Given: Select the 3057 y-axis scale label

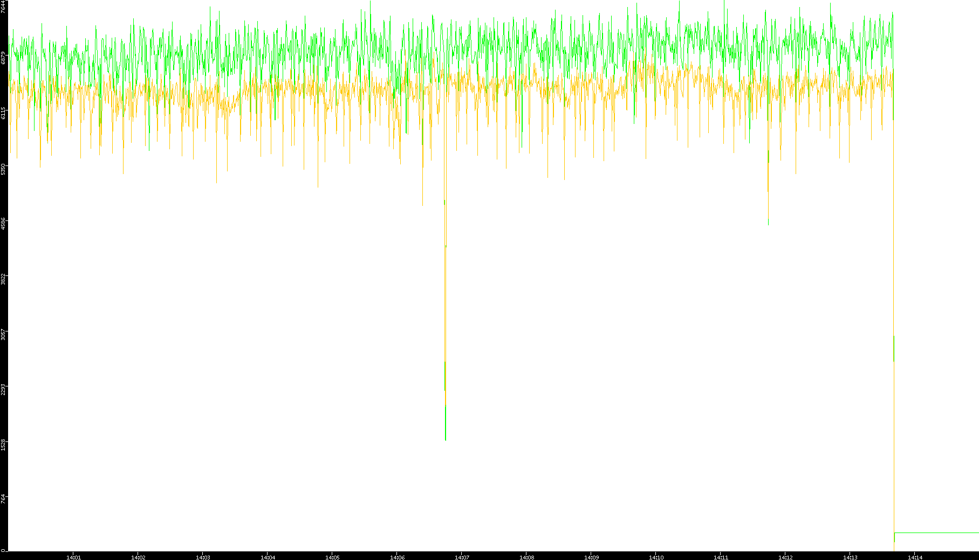Looking at the screenshot, I should coord(4,333).
